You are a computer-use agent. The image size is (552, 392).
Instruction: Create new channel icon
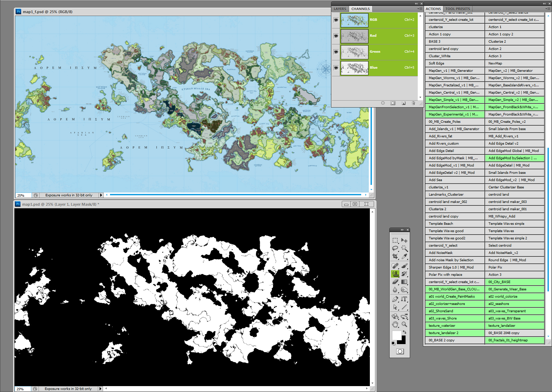[403, 103]
